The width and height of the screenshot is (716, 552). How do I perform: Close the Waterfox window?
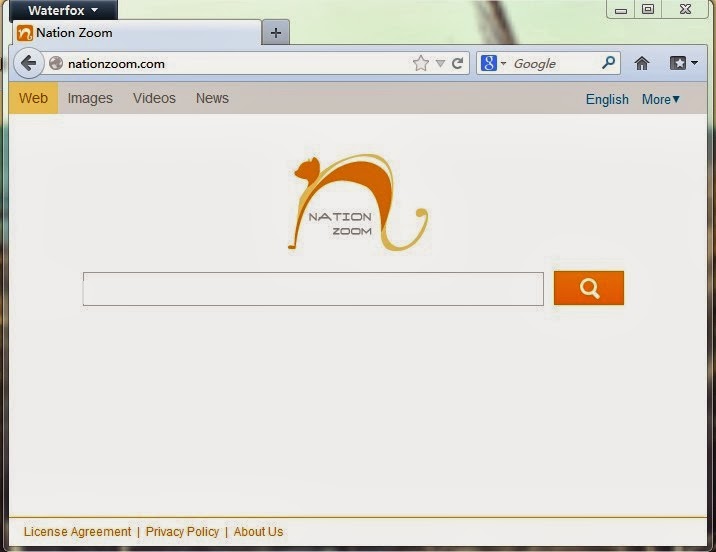tap(685, 10)
